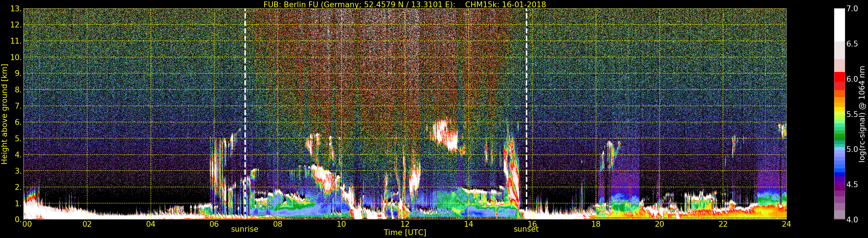
Task: Click the time tick label '00'
Action: click(27, 224)
